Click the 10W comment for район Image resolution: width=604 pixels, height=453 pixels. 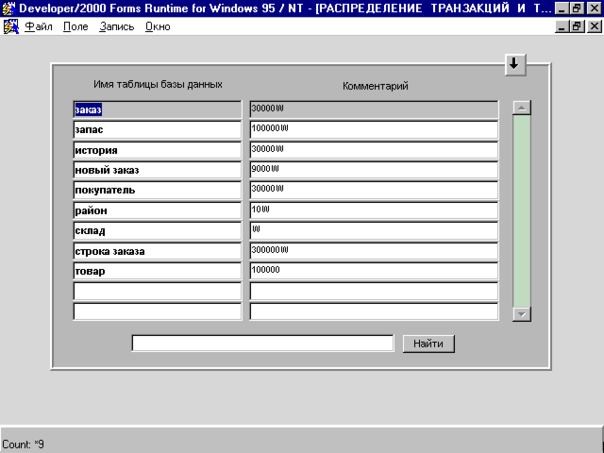[374, 211]
